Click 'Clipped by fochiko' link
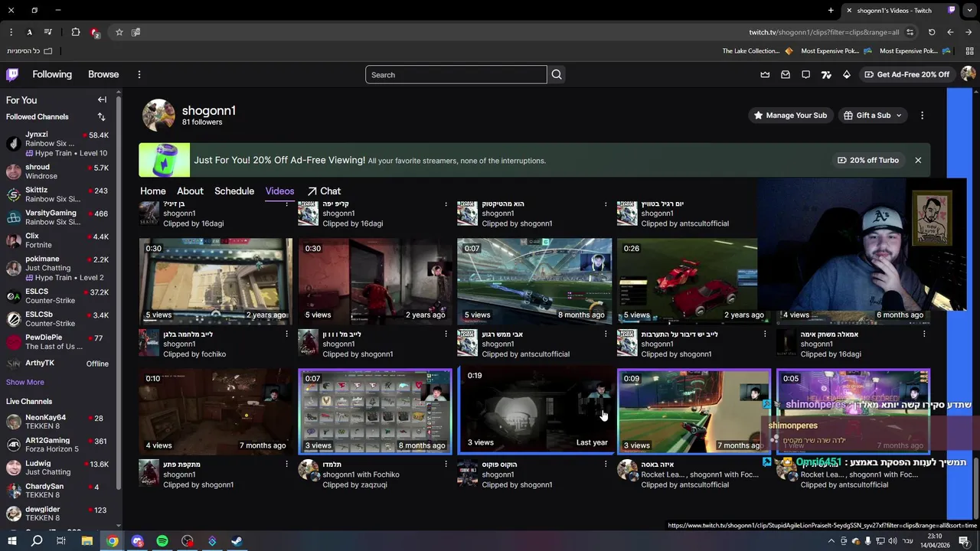 194,354
